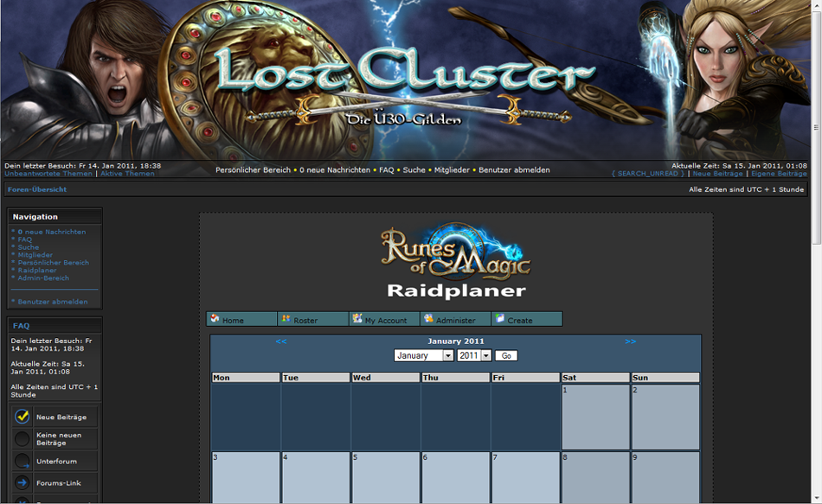
Task: Click the Sat column header
Action: 595,378
